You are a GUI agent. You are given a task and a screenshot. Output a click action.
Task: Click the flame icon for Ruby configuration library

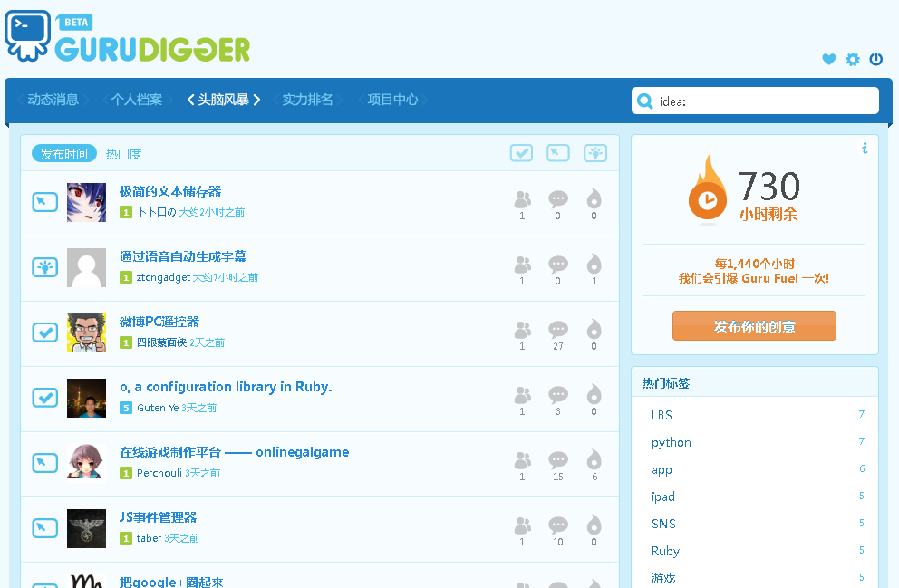point(594,395)
